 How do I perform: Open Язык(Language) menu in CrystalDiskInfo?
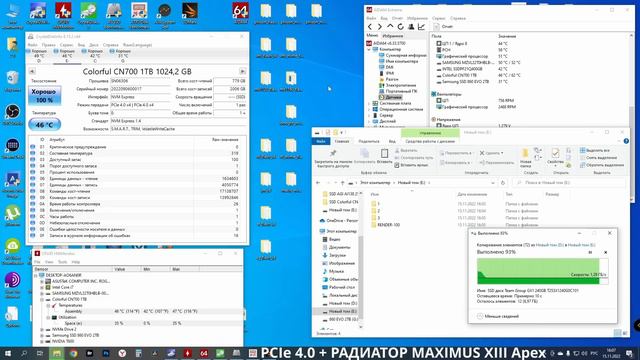tap(137, 45)
